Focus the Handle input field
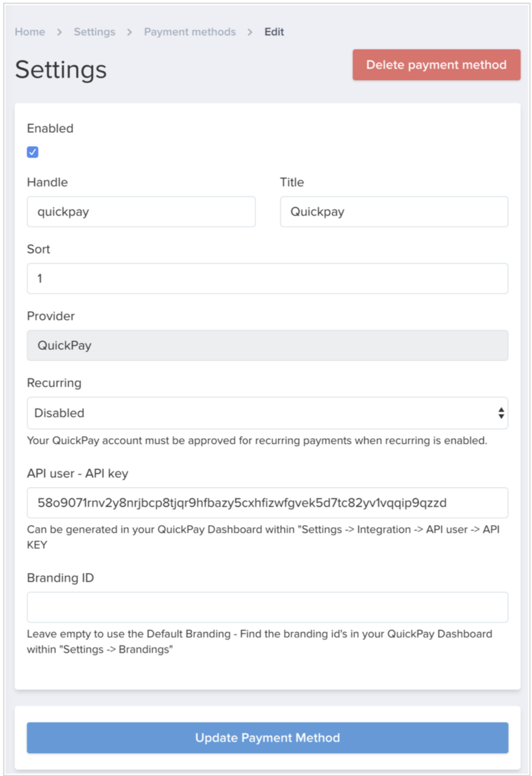This screenshot has width=532, height=776. (141, 212)
